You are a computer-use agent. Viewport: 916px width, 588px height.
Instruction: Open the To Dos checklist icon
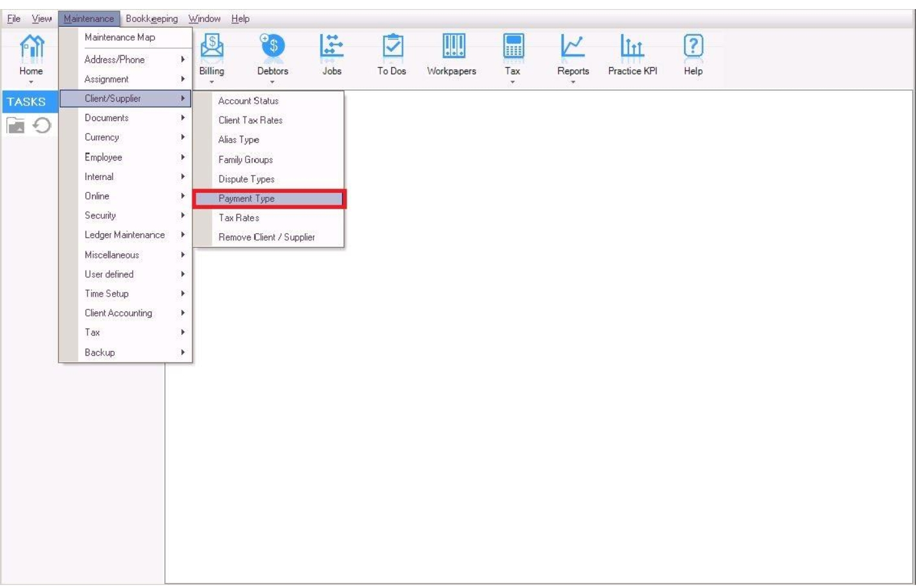point(392,47)
